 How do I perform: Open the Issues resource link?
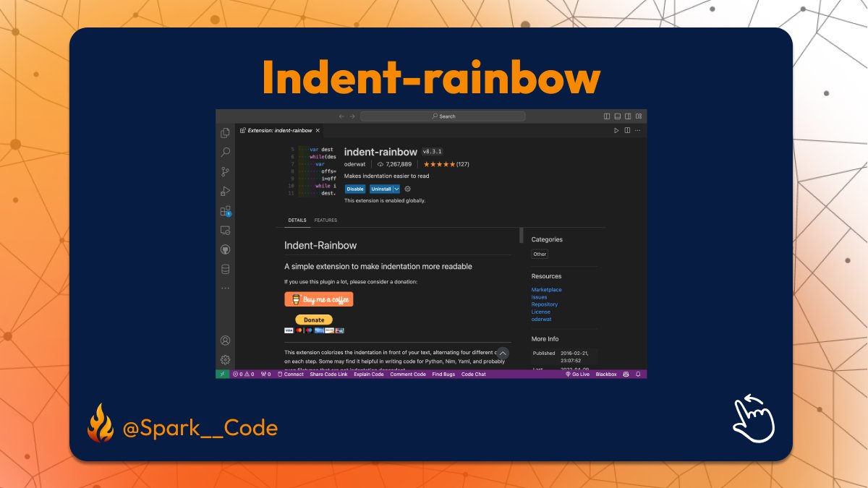(x=539, y=297)
